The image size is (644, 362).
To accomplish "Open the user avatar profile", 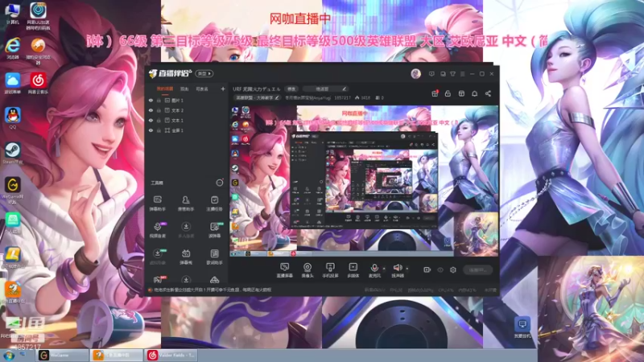I will pos(415,73).
